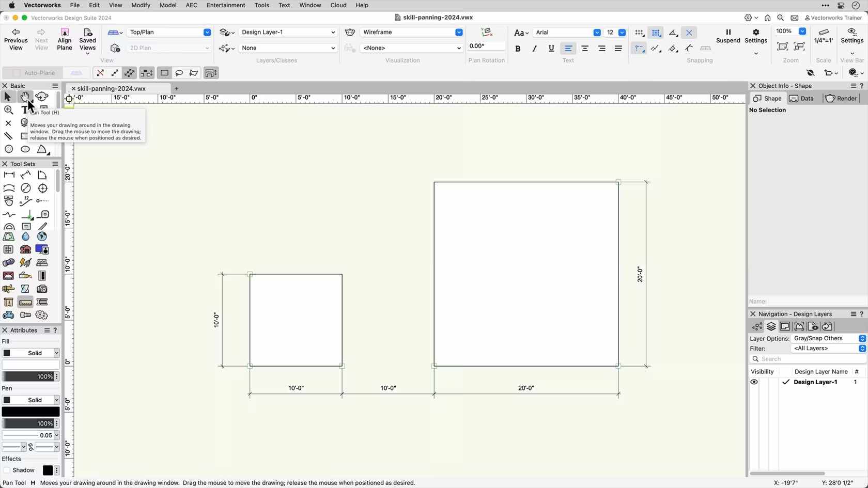Select the Rectangular Marquee mode icon
The width and height of the screenshot is (868, 488).
pyautogui.click(x=164, y=73)
